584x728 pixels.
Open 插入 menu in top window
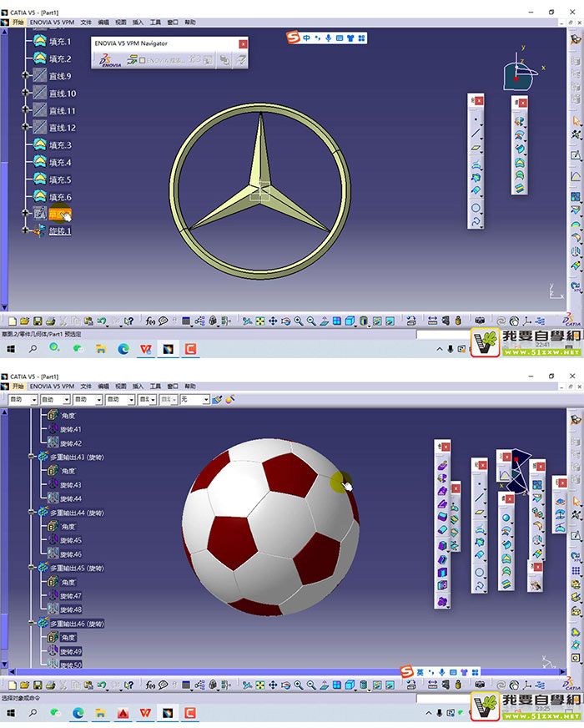click(138, 23)
